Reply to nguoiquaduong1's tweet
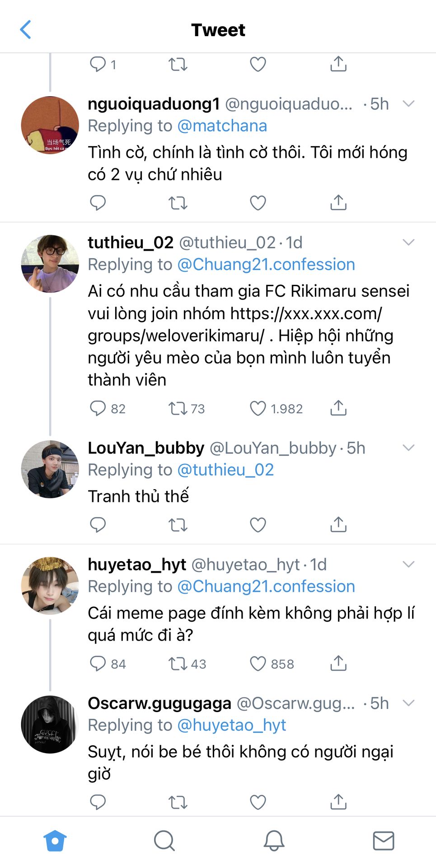436x868 pixels. point(98,203)
